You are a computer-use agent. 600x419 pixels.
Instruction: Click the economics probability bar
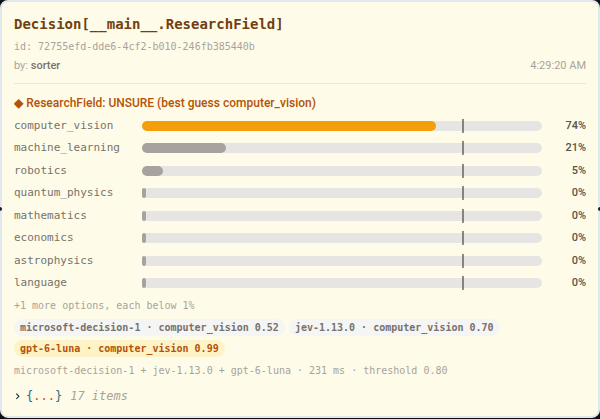pos(342,238)
